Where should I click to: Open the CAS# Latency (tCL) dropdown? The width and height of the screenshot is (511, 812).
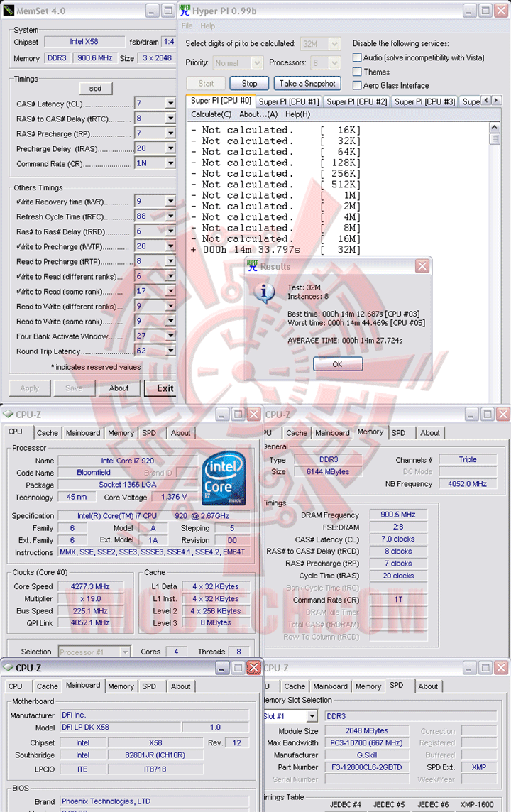pos(170,104)
